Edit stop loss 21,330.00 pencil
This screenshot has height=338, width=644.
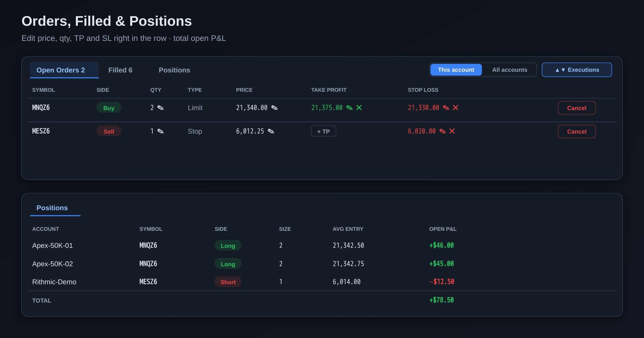[x=446, y=108]
